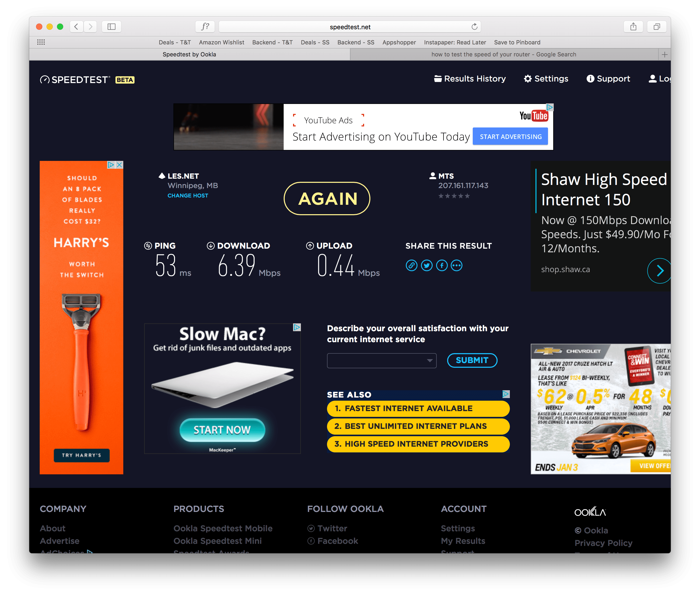
Task: Click the Ookla footer logo
Action: pyautogui.click(x=590, y=512)
